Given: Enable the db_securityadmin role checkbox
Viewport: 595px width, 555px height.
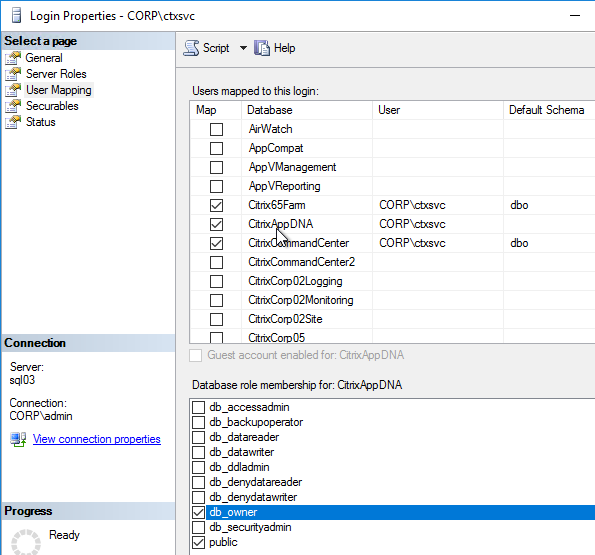Looking at the screenshot, I should (x=198, y=527).
